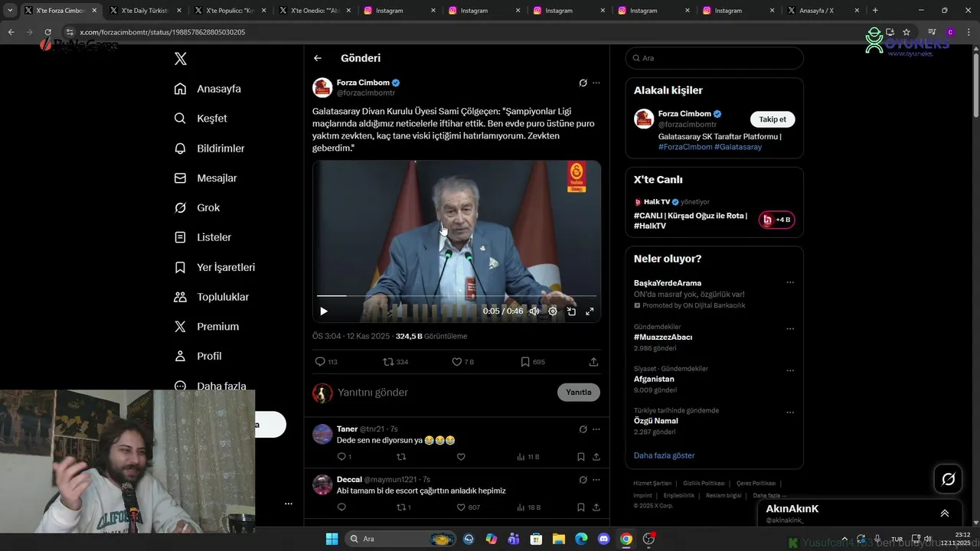Like Deccal's reply with 607 likes
This screenshot has height=551, width=980.
468,507
